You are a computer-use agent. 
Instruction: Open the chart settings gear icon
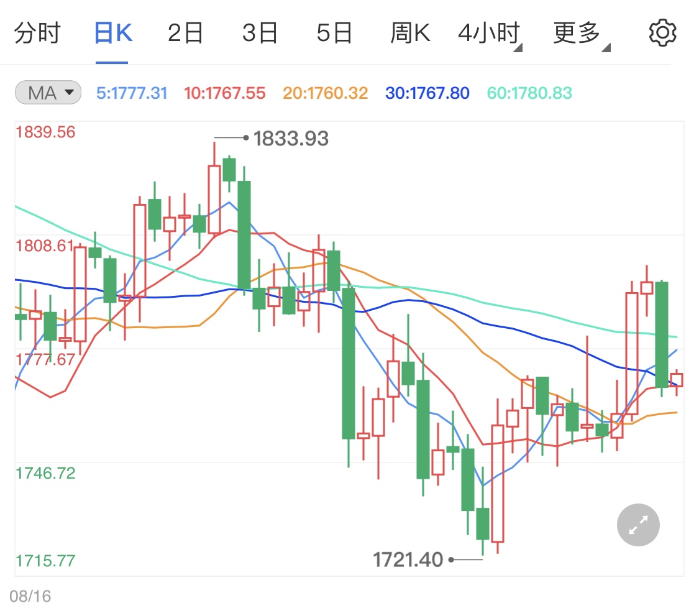(x=662, y=32)
